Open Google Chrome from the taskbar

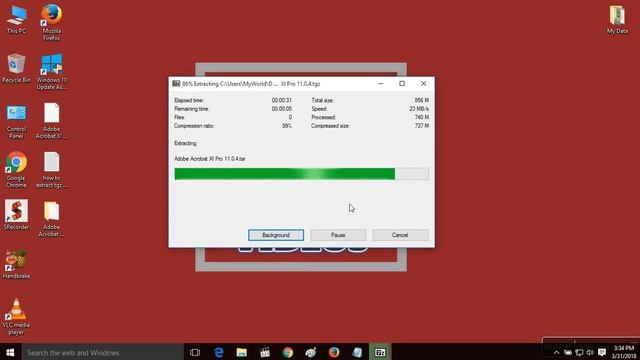(288, 352)
